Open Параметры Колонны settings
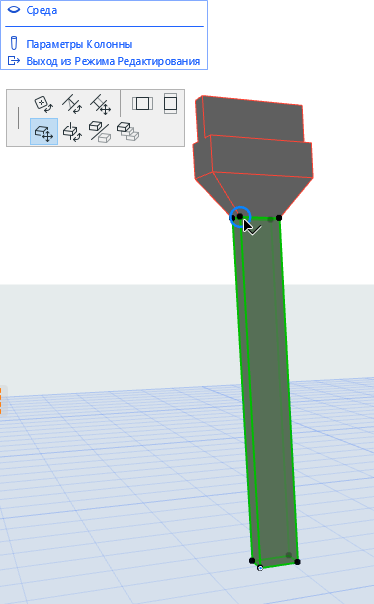Screen dimensions: 374x604 click(x=79, y=44)
